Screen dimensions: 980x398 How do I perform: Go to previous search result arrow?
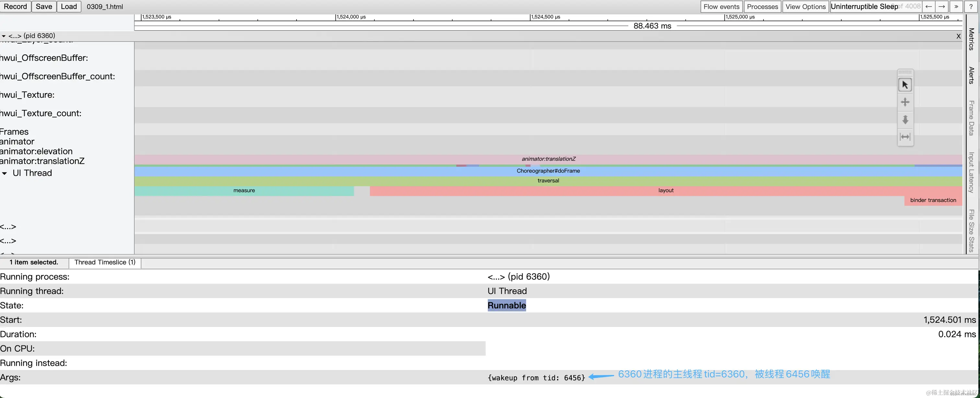(929, 6)
